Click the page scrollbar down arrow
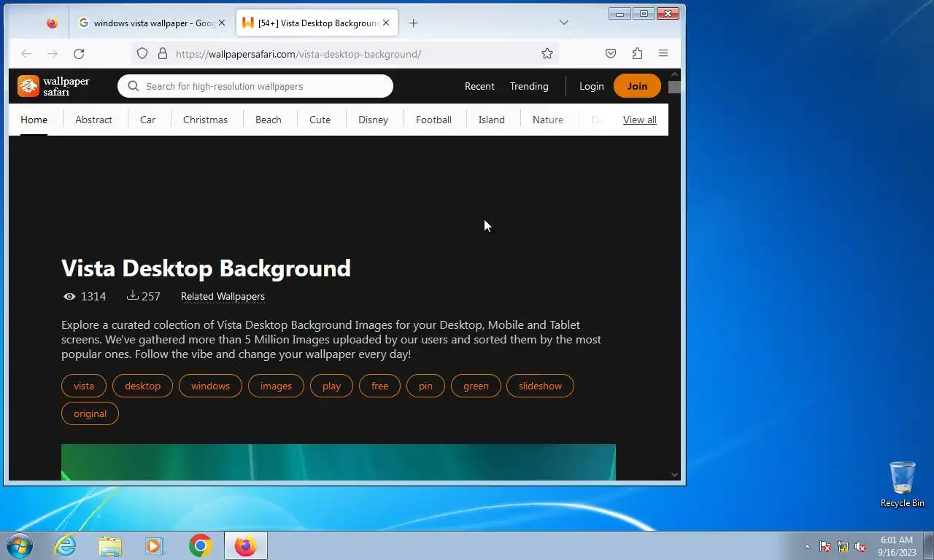 (x=674, y=475)
